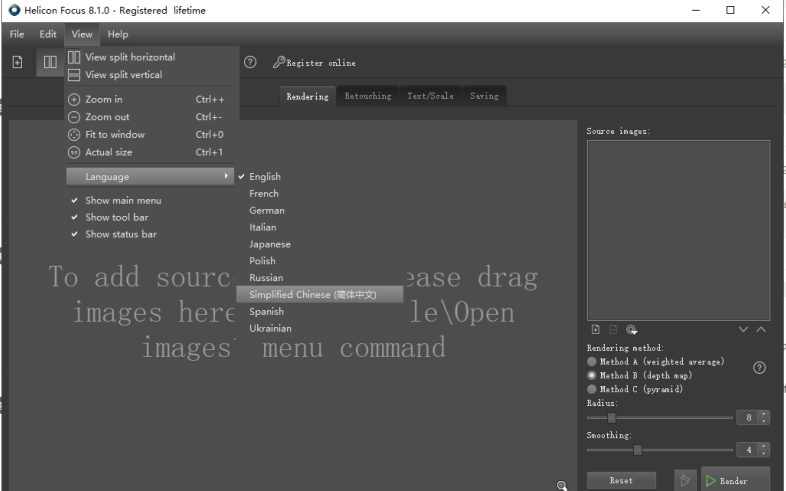Switch language to Spanish

[319, 311]
